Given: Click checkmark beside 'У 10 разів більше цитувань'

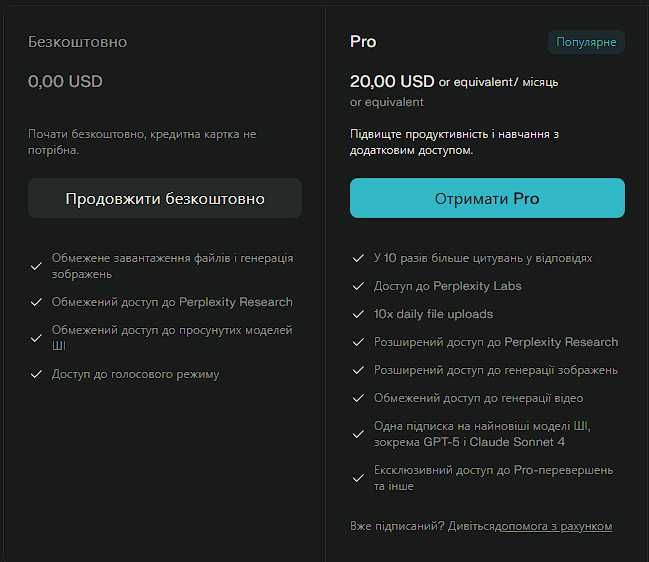Looking at the screenshot, I should point(359,258).
